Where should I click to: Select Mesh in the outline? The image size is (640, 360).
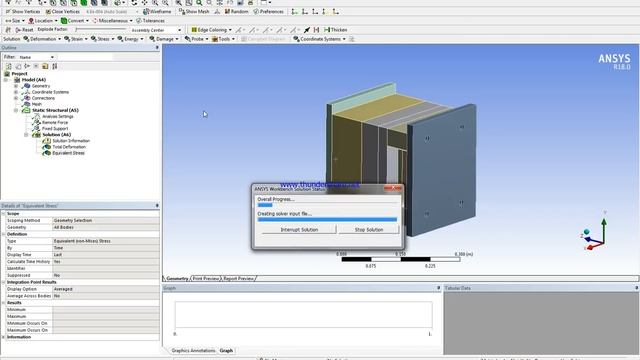(36, 104)
